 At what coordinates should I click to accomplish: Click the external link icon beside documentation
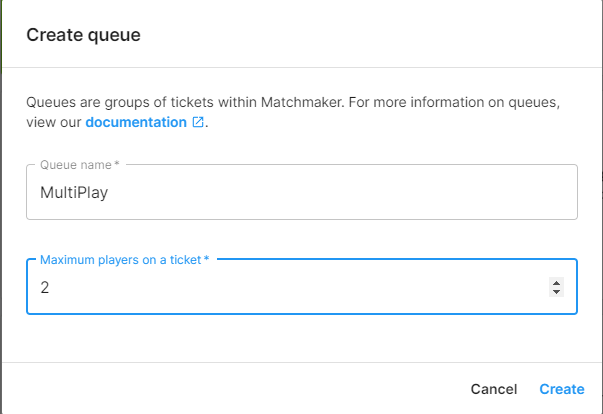click(198, 122)
